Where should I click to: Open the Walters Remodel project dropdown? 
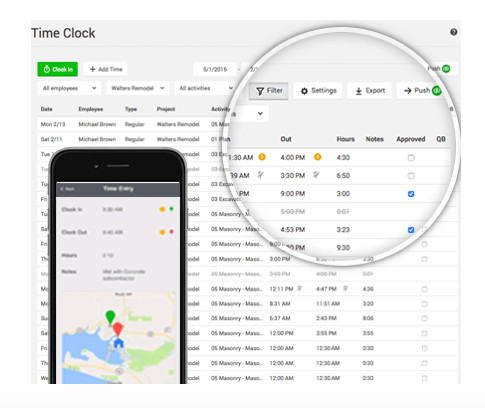137,88
